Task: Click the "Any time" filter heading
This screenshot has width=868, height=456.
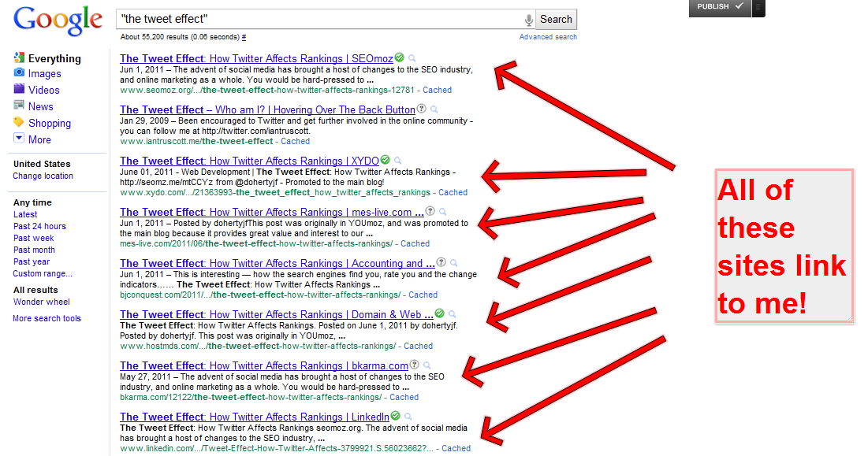Action: pyautogui.click(x=32, y=202)
